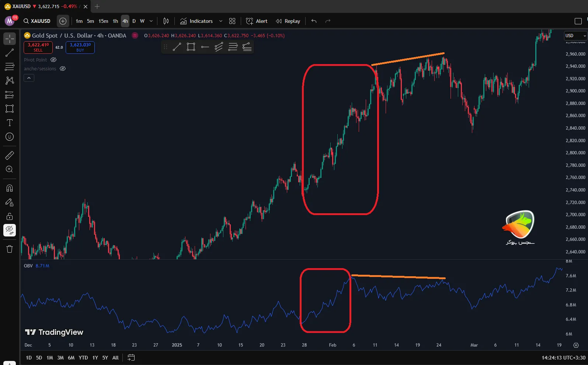Click trash icon to remove drawings
Viewport: 588px width, 365px height.
point(10,249)
